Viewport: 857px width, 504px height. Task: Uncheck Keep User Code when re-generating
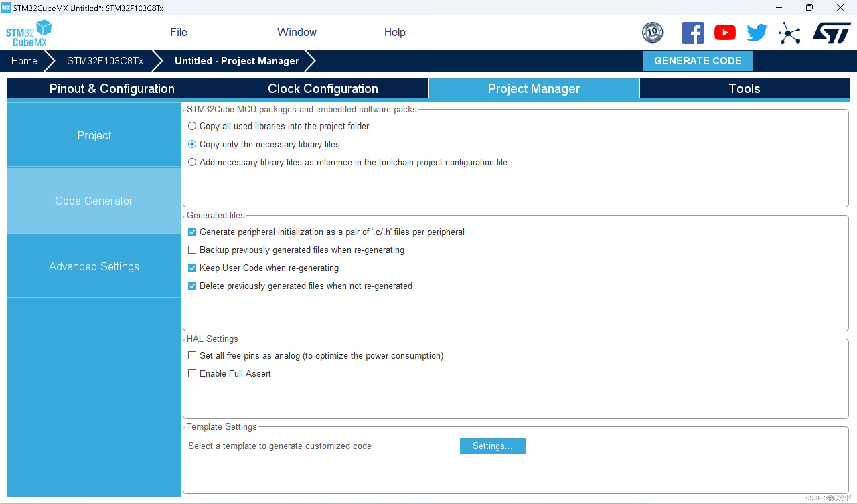pyautogui.click(x=192, y=268)
